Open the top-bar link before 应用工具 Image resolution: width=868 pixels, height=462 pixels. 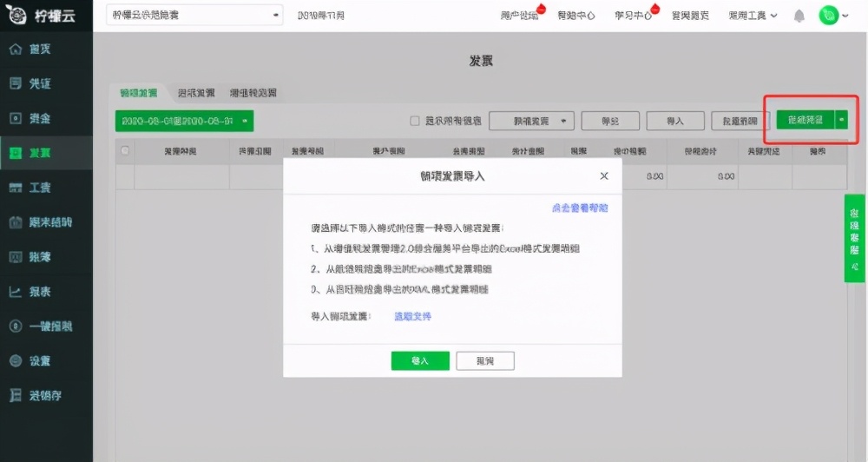(690, 16)
